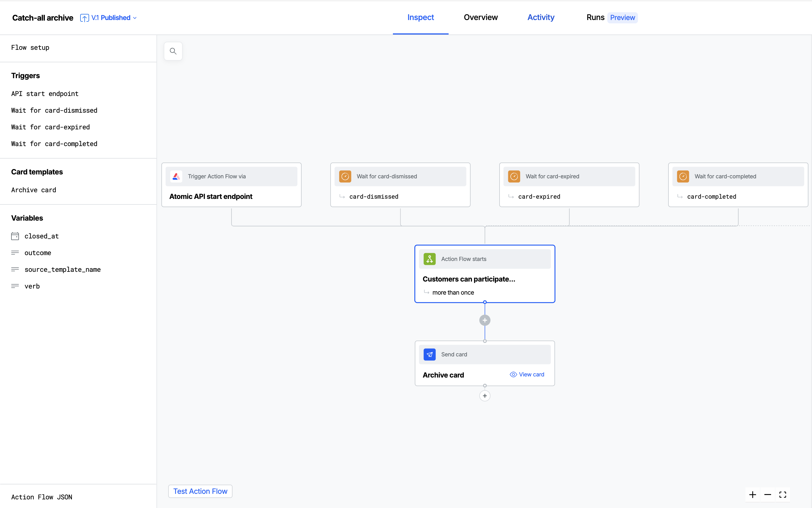Fit the flow to screen
812x508 pixels.
coord(783,495)
